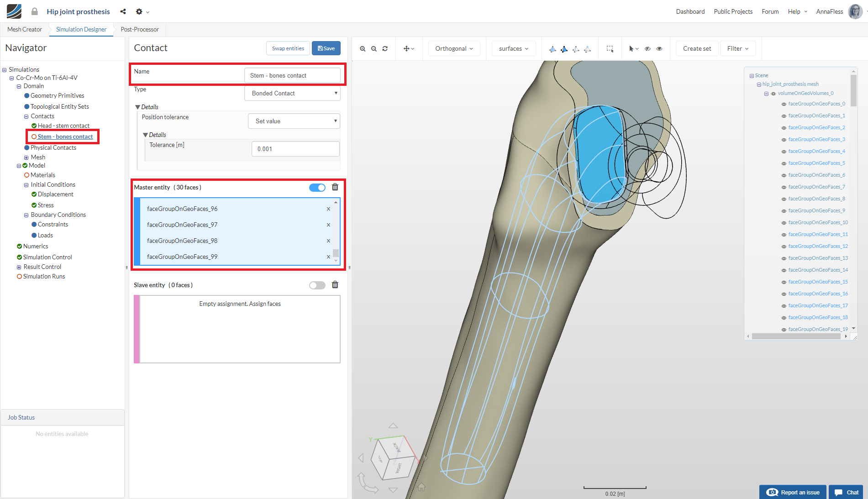Zoom in on the 3D viewer
The width and height of the screenshot is (868, 499).
[x=363, y=49]
